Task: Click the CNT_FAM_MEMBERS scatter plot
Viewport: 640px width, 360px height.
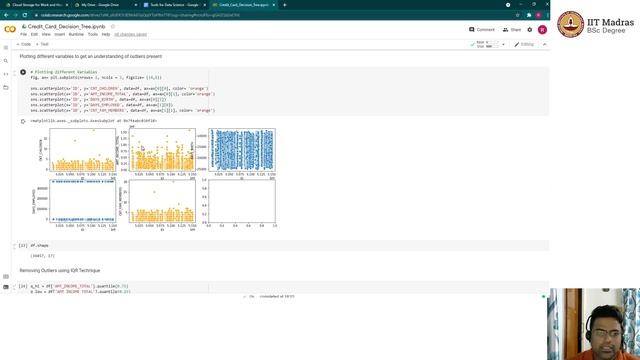Action: (x=162, y=201)
